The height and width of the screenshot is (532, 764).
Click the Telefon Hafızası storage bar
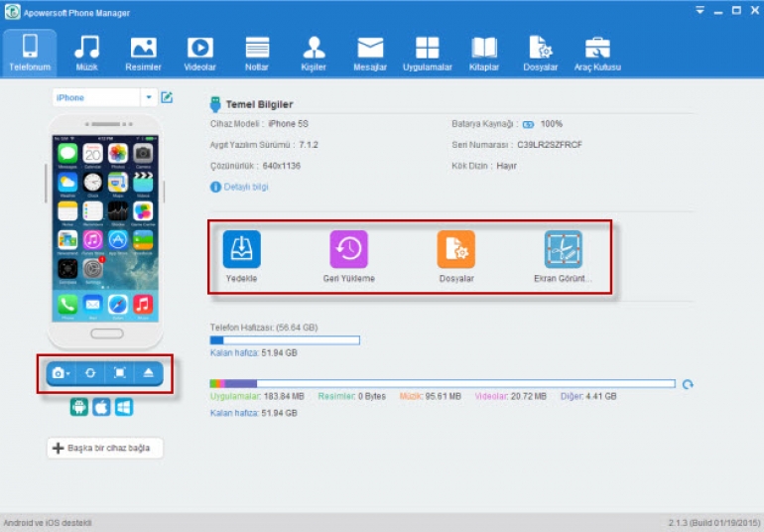(285, 340)
